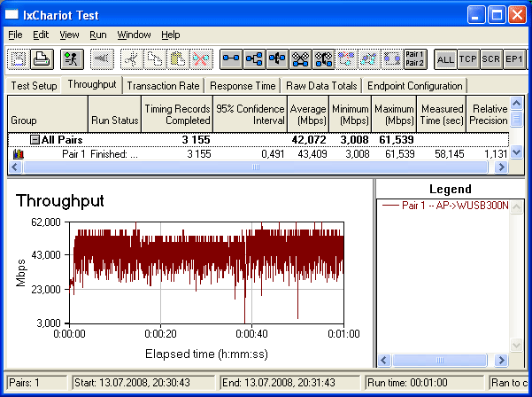Open the Endpoint Configuration tab
This screenshot has height=397, width=532.
click(x=415, y=86)
